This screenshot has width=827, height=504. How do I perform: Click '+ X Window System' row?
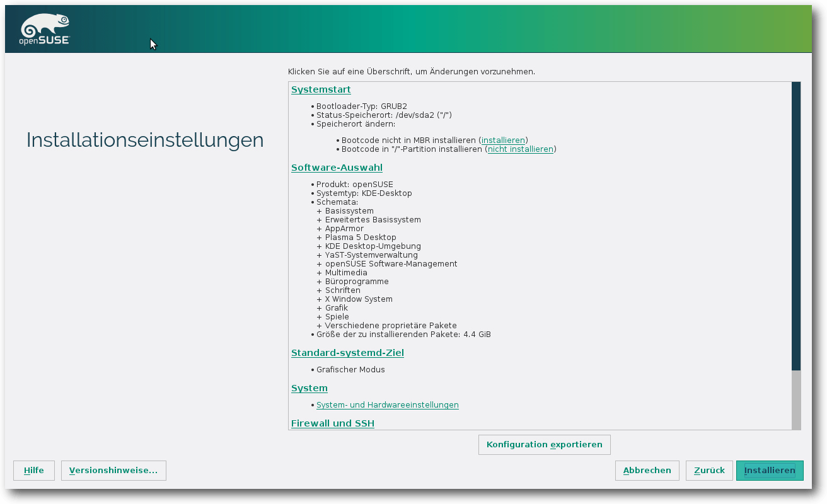[354, 299]
